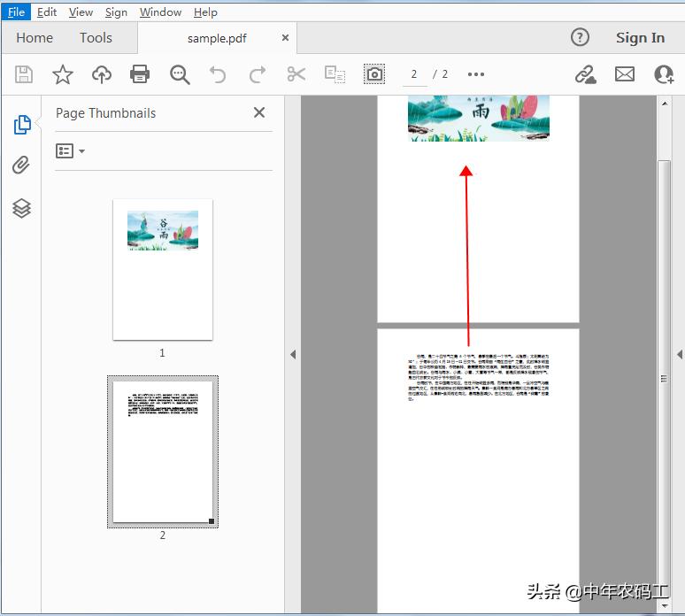This screenshot has height=616, width=685.
Task: Expand the right tools pane arrow
Action: pos(679,355)
